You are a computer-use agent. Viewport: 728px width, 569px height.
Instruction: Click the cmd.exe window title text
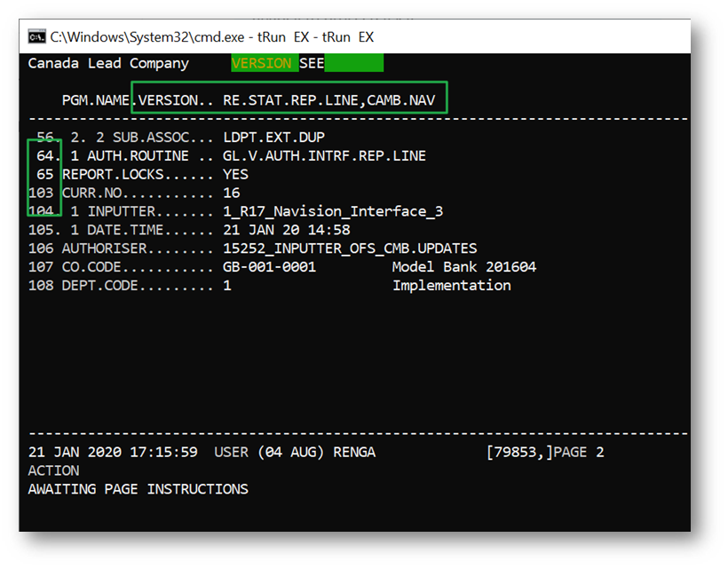click(x=212, y=36)
